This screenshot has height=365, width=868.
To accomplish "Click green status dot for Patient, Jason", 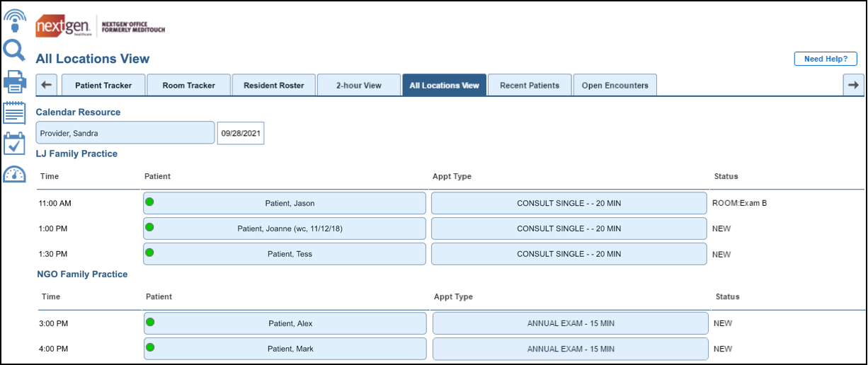I will coord(149,202).
